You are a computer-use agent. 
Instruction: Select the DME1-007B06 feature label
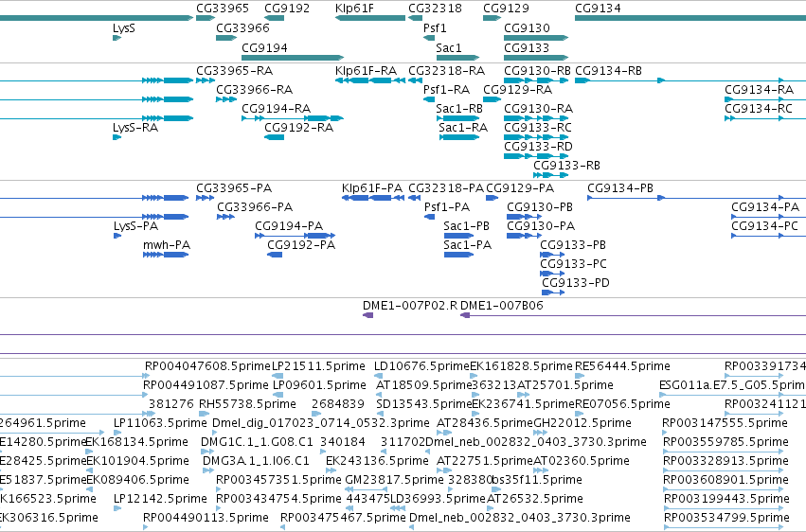tap(502, 306)
